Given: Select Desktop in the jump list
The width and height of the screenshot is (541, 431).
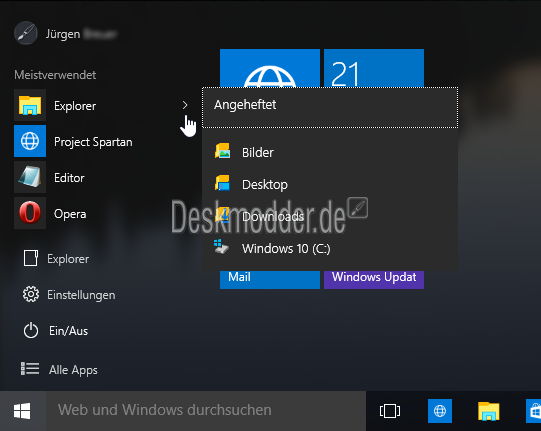Looking at the screenshot, I should pos(330,184).
